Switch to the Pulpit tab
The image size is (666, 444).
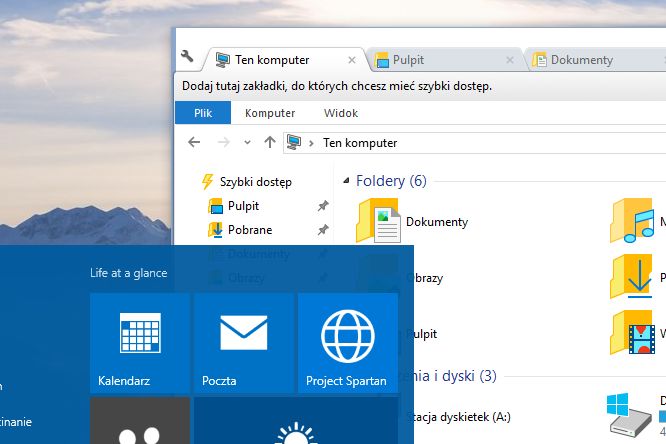point(446,60)
